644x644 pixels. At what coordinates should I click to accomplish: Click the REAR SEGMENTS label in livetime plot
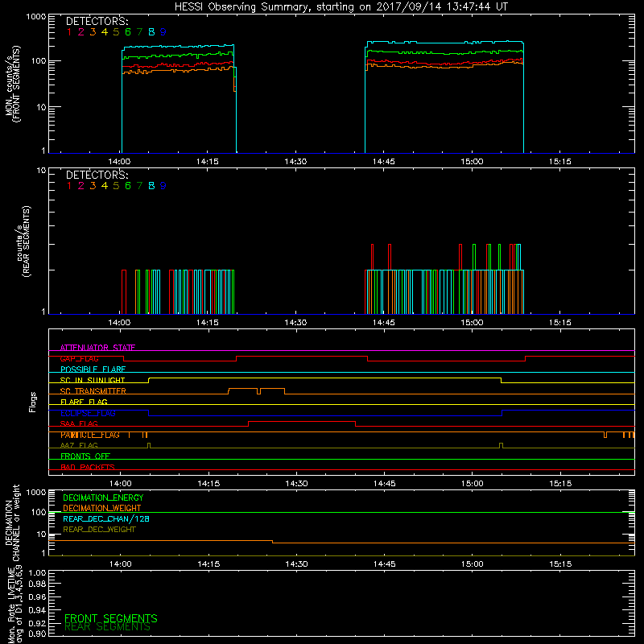107,627
